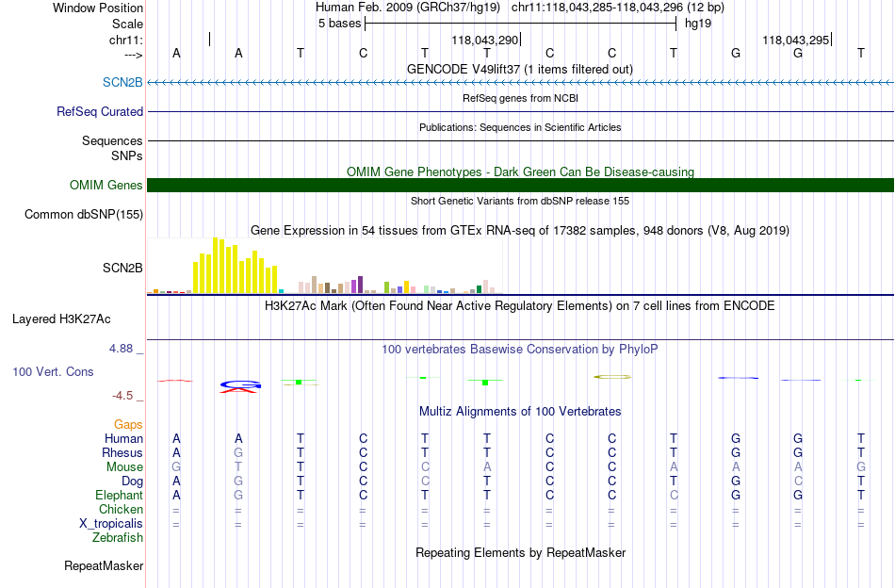Select the Human species label
This screenshot has height=588, width=895.
click(123, 438)
